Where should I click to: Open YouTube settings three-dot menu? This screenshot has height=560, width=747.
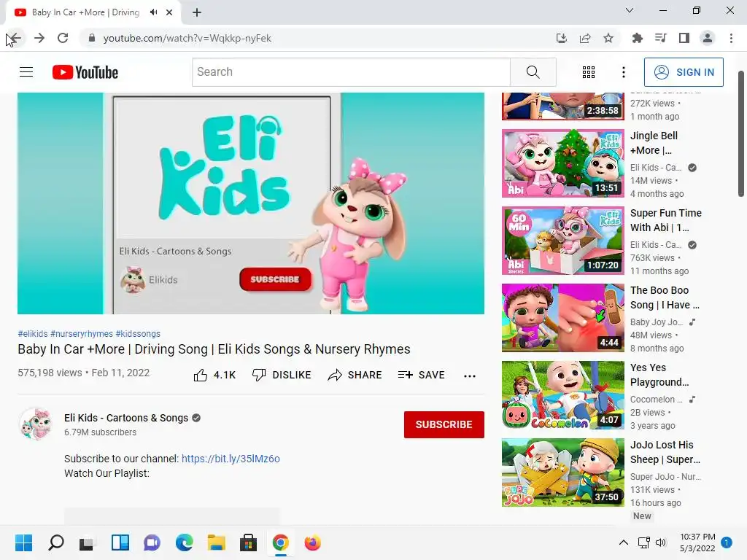click(x=623, y=72)
